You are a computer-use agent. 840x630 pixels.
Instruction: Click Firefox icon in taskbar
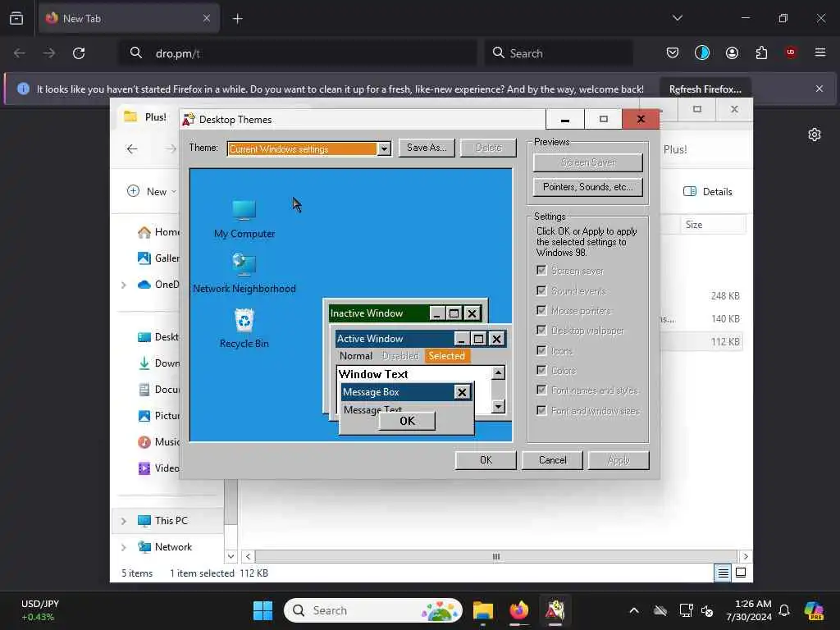tap(518, 610)
